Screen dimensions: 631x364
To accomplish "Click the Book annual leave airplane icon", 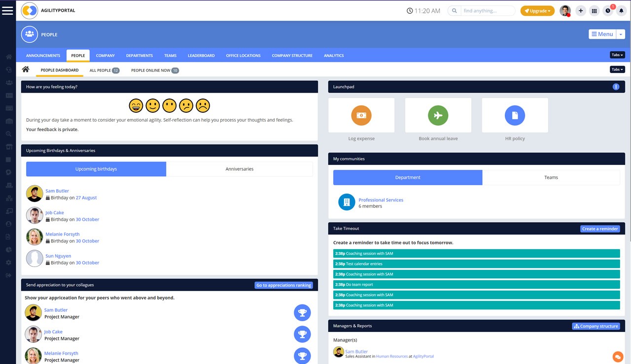I will pyautogui.click(x=438, y=115).
